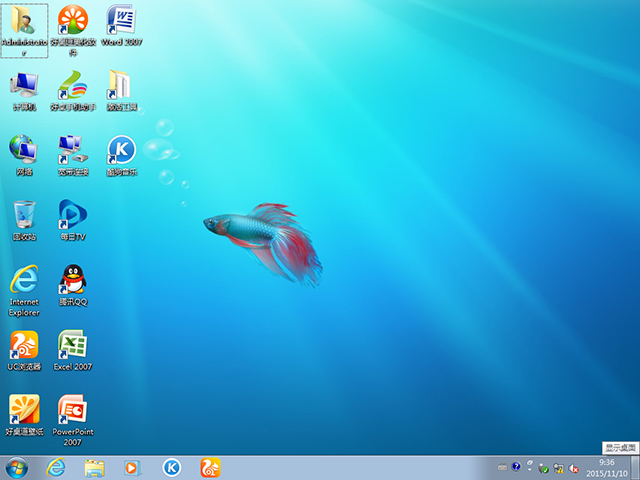Click the Kugou K icon in taskbar

[x=172, y=467]
